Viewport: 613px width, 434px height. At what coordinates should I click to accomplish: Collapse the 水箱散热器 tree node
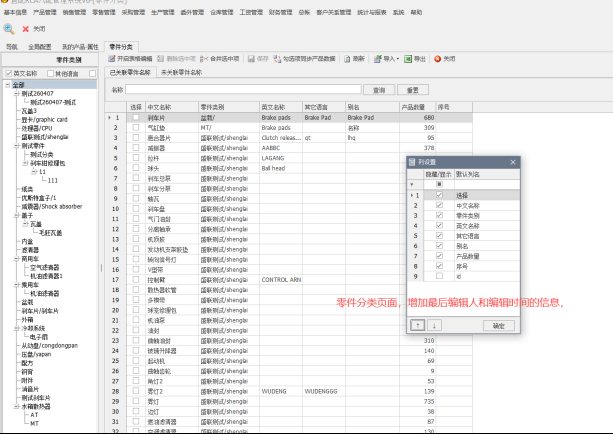click(x=16, y=407)
